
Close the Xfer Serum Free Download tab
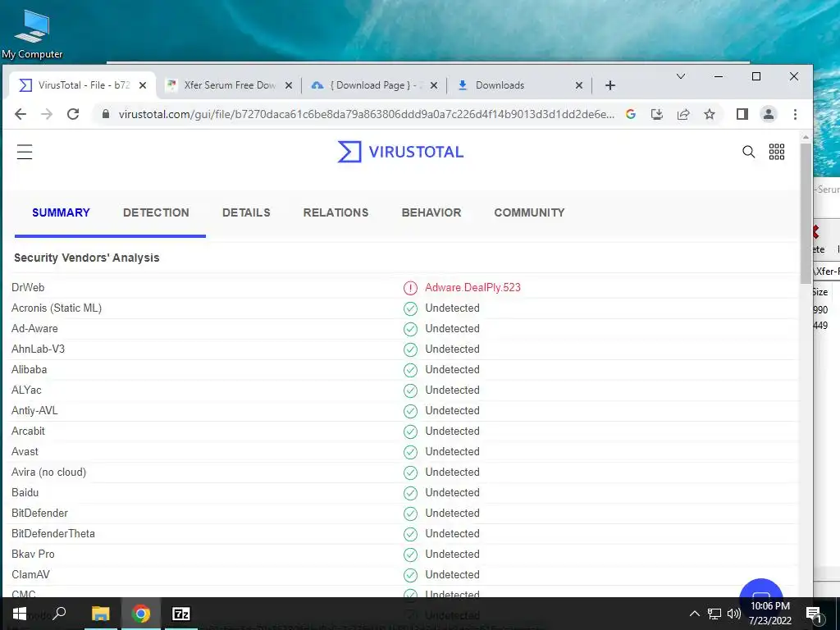tap(288, 85)
